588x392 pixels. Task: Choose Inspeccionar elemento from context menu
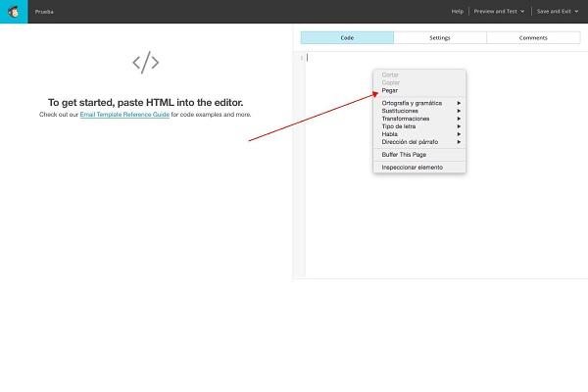(x=412, y=168)
